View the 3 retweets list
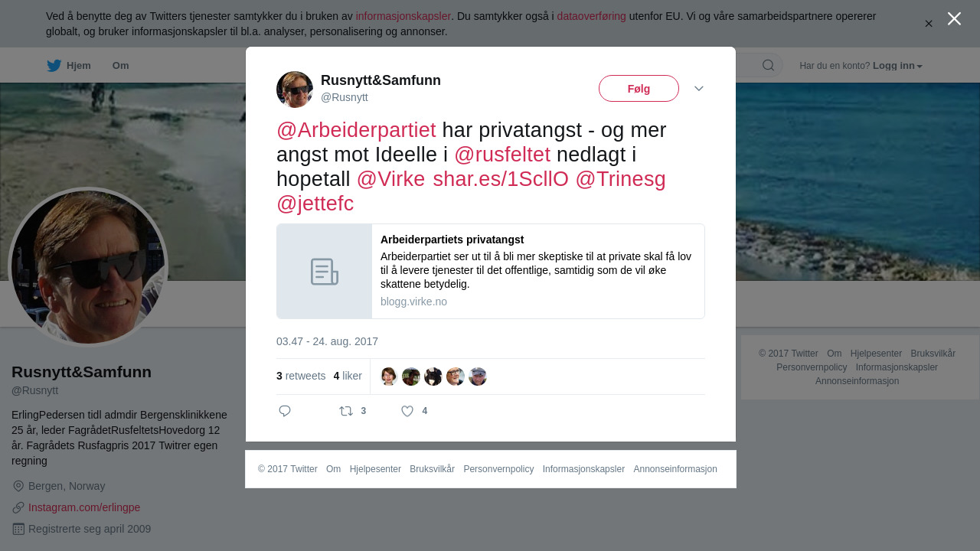Image resolution: width=980 pixels, height=551 pixels. coord(301,376)
